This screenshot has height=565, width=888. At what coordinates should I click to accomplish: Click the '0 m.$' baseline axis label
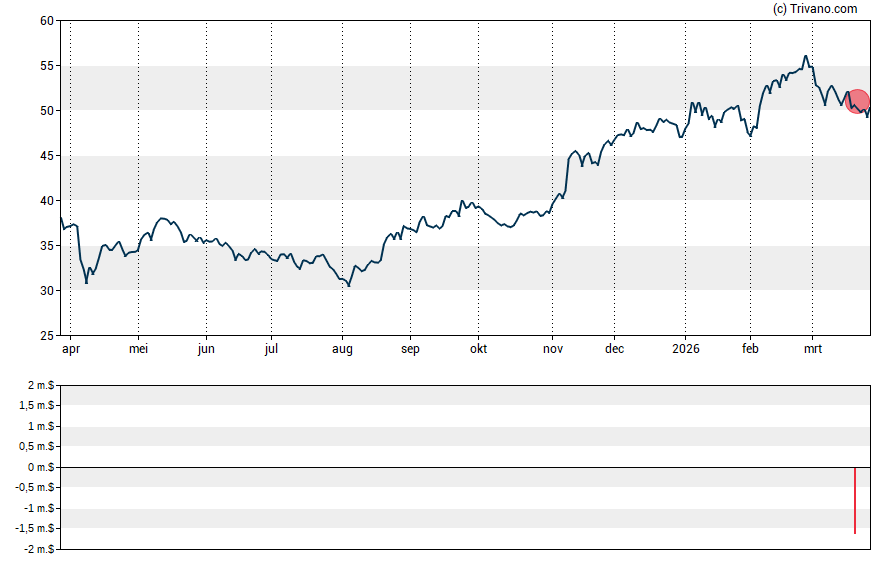[42, 468]
